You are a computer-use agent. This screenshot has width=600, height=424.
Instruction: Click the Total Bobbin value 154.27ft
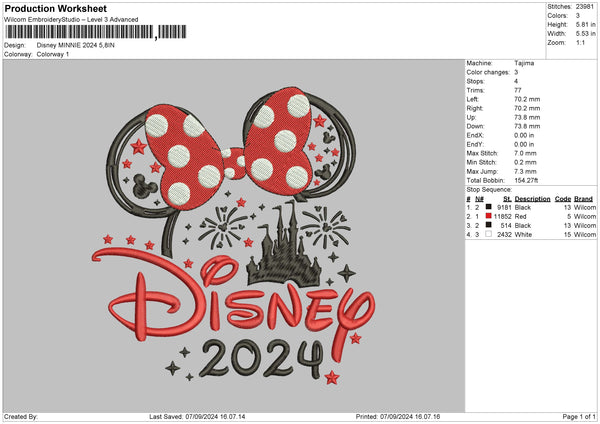pyautogui.click(x=526, y=181)
